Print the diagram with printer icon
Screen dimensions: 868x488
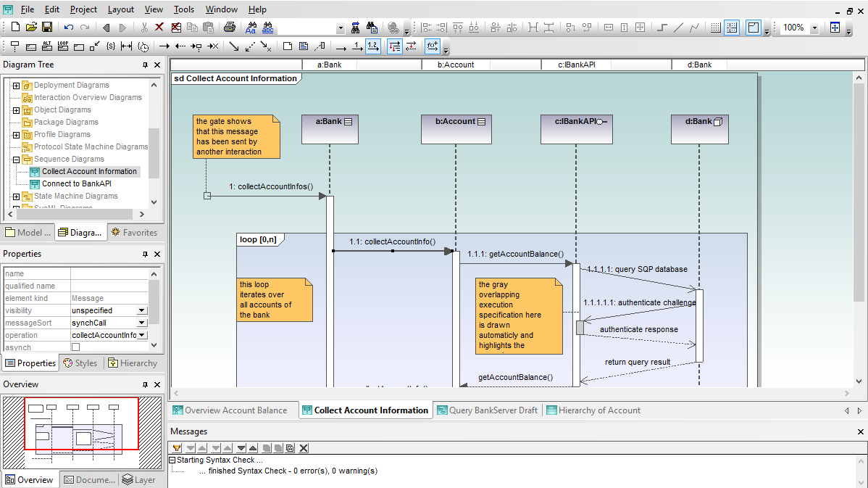coord(230,27)
